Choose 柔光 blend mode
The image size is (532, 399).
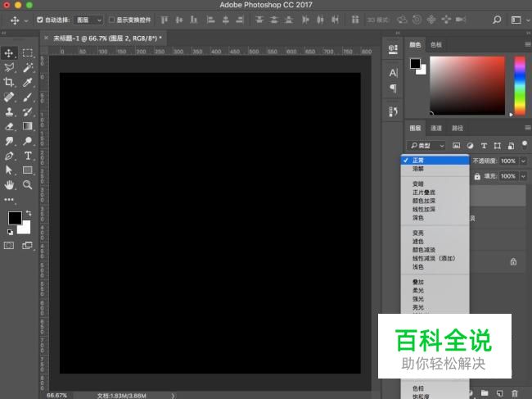435,290
